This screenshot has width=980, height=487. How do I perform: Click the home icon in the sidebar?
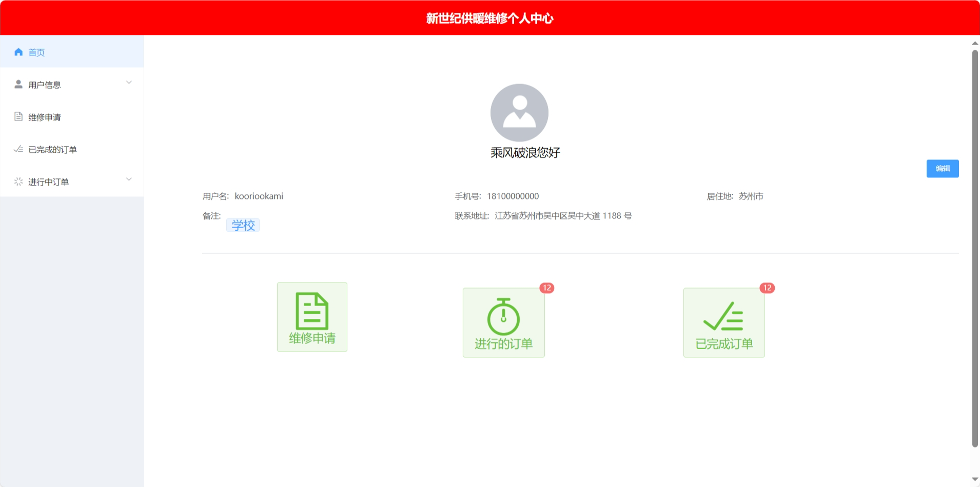[18, 52]
